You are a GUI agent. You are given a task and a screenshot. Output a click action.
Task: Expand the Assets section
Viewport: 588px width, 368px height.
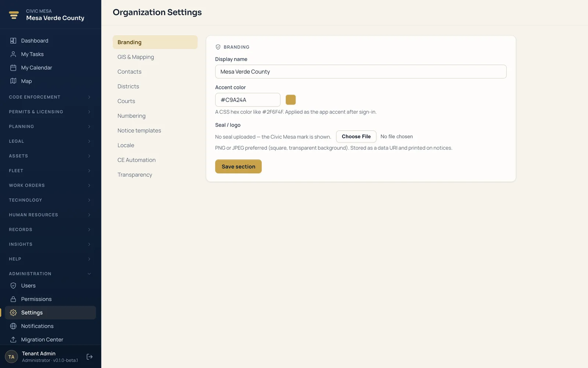coord(50,156)
